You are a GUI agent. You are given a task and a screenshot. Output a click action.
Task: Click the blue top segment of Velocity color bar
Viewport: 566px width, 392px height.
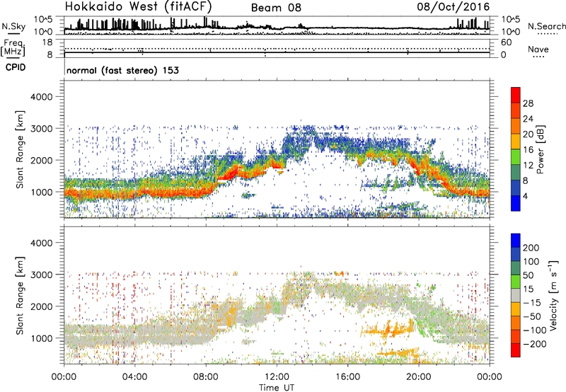(516, 241)
